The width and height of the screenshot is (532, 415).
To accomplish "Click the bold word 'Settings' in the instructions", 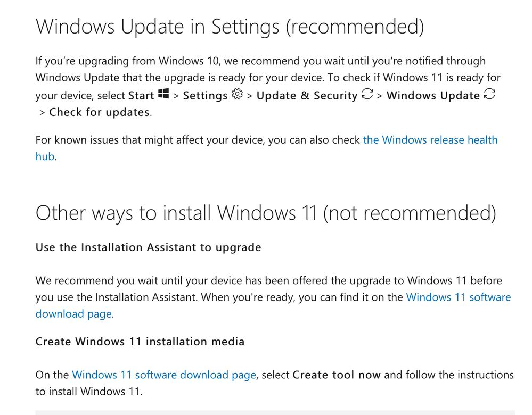I will [x=205, y=96].
